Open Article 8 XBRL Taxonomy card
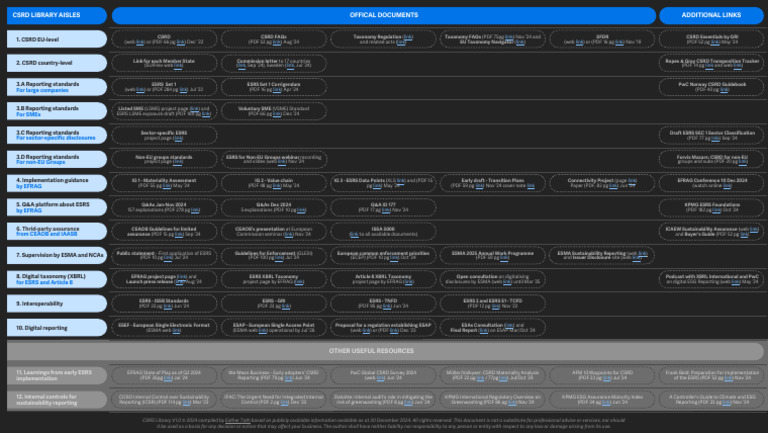 [x=383, y=279]
